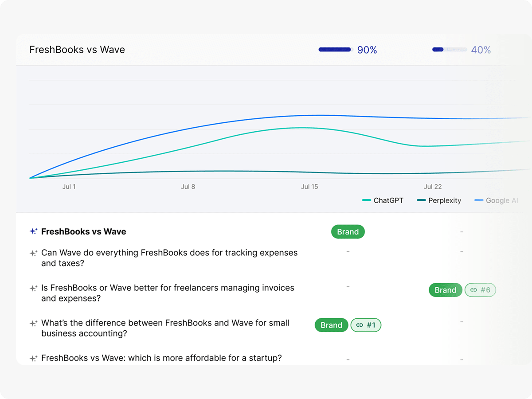Click the FreshBooks vs Wave header title
Viewport: 532px width, 399px height.
(77, 50)
